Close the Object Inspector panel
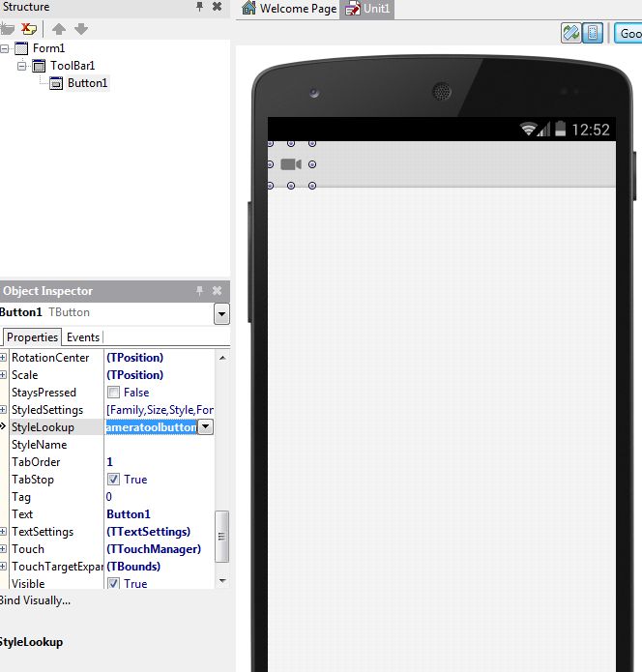 click(218, 291)
